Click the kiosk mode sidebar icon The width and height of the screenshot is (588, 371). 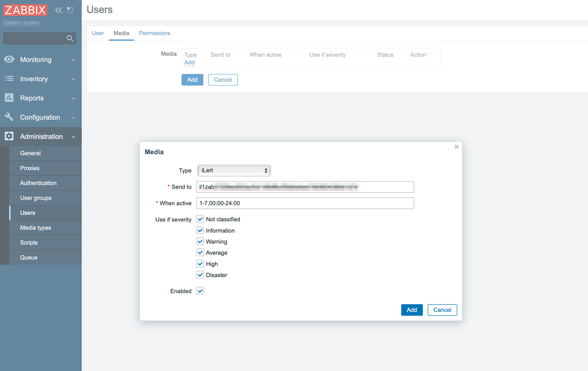click(x=70, y=10)
